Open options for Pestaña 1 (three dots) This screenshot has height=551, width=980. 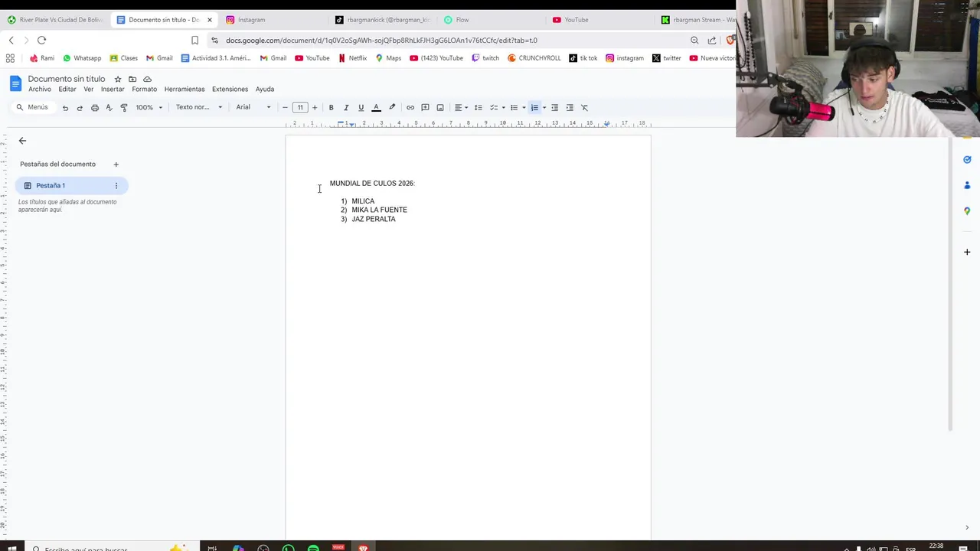(x=116, y=186)
